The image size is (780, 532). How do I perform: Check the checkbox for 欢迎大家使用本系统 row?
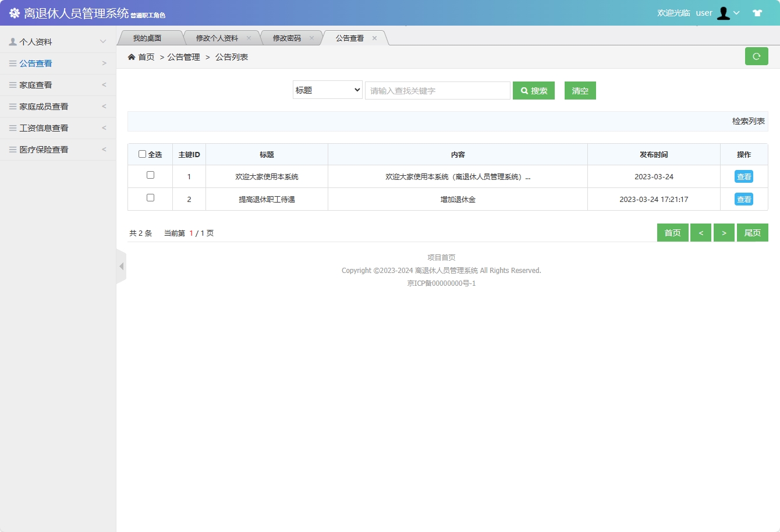tap(150, 175)
